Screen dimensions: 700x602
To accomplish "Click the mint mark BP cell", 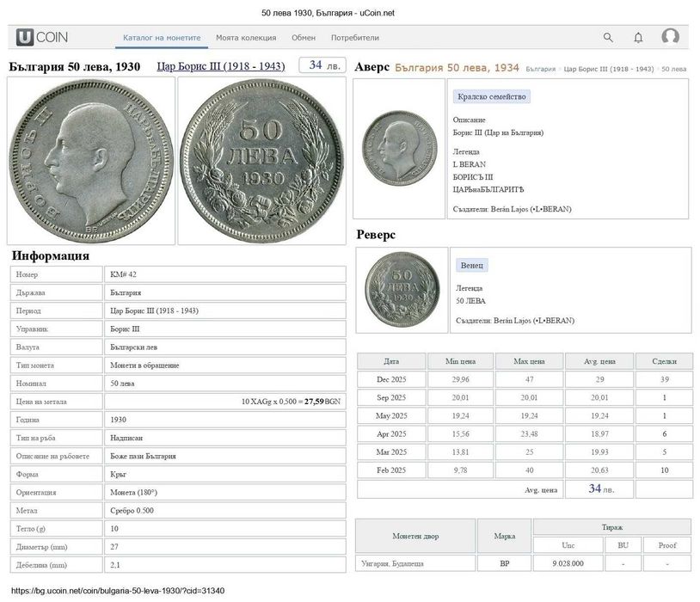I will (505, 563).
